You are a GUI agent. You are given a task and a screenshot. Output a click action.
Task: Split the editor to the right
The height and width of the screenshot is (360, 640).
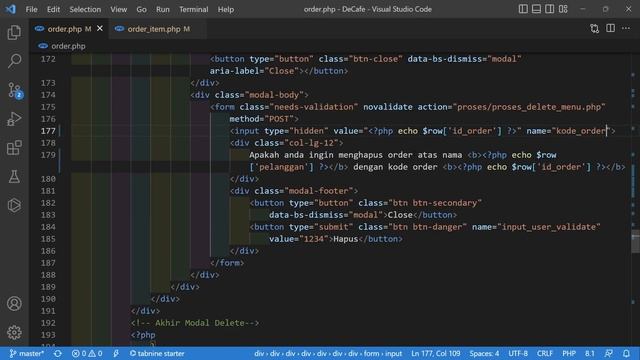(610, 29)
